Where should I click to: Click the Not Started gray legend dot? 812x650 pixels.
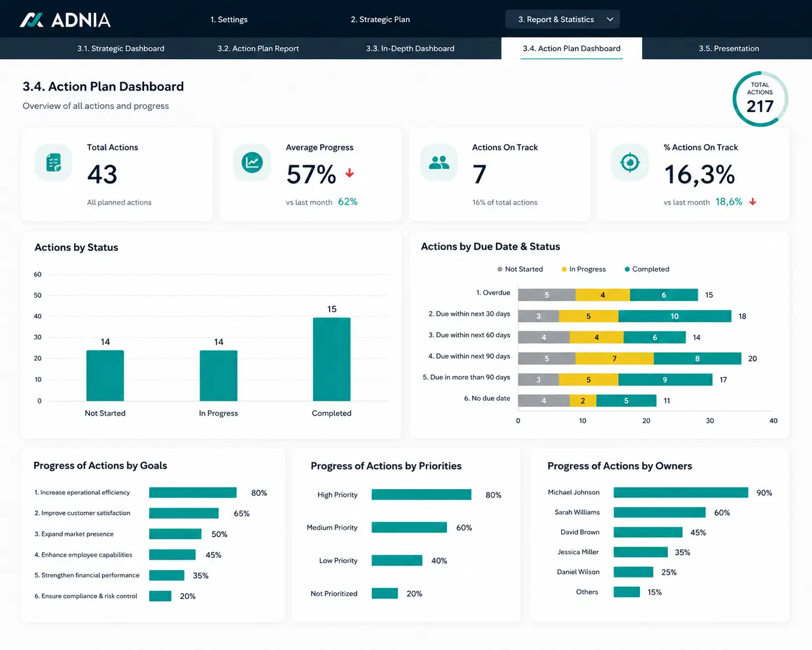point(500,269)
